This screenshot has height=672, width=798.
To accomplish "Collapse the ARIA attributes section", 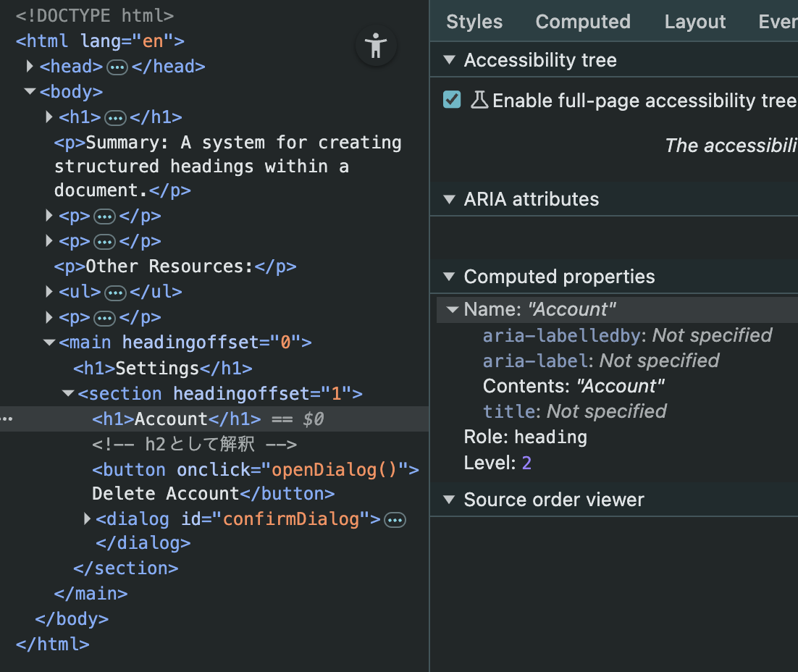I will click(450, 199).
